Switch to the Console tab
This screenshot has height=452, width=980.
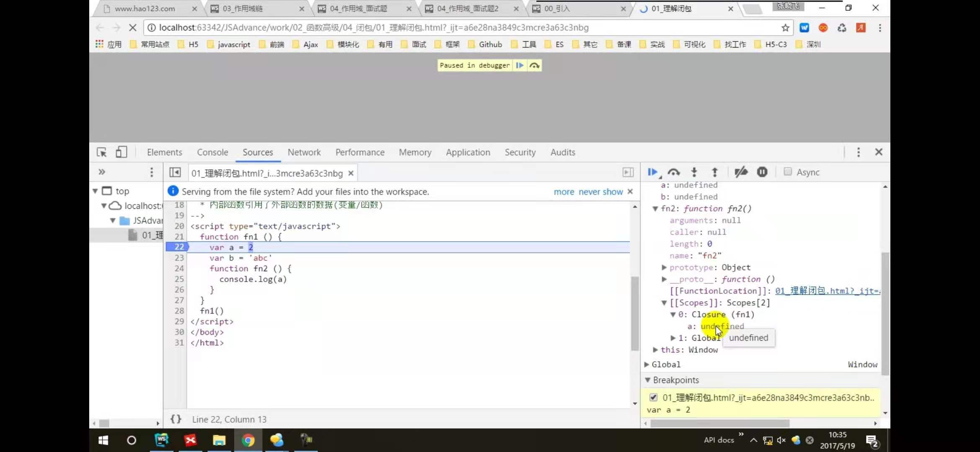click(x=212, y=152)
